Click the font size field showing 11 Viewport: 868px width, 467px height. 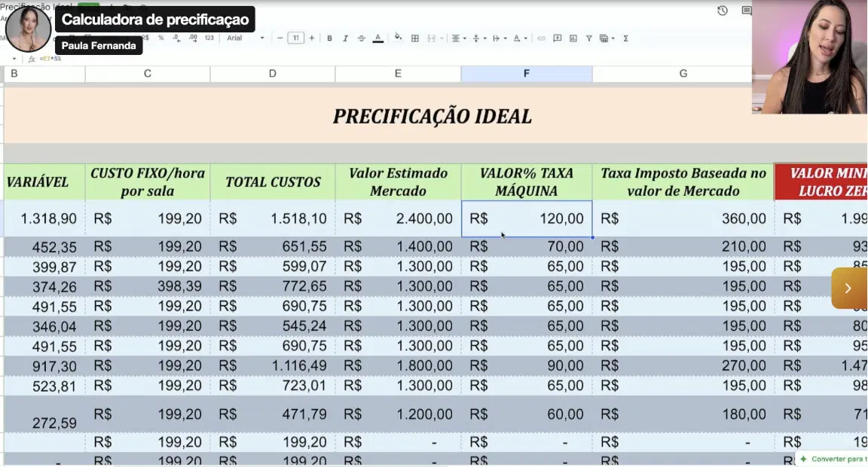tap(295, 38)
